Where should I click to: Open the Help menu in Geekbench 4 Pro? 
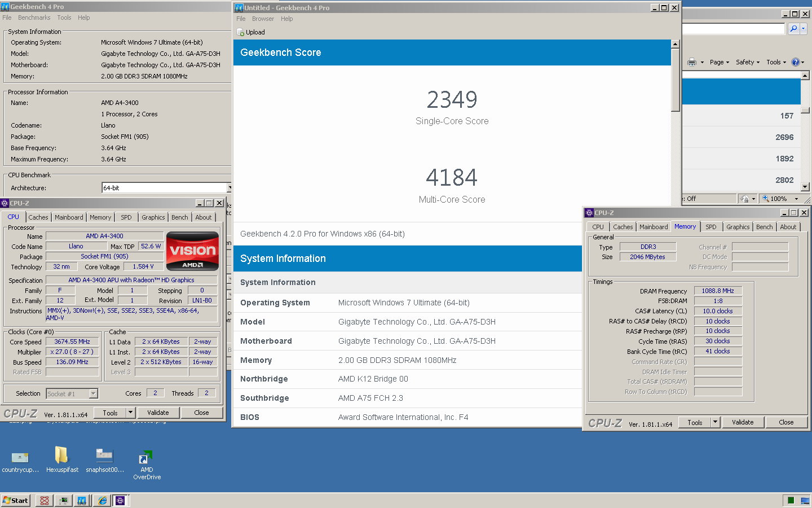pos(84,17)
